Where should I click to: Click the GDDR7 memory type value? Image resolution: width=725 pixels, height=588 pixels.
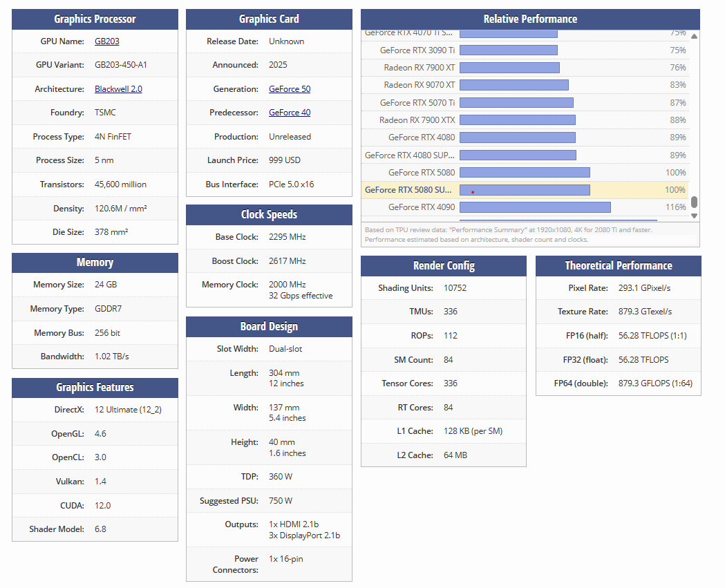[109, 309]
